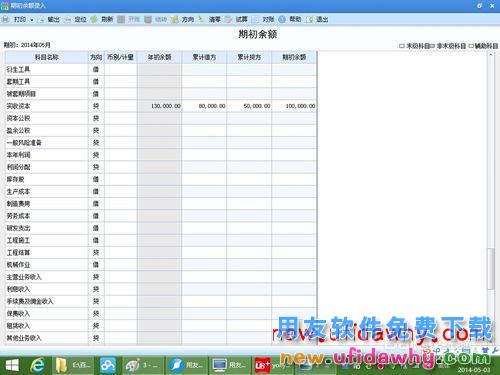The image size is (500, 375).
Task: Click the 输出 export toolbar icon
Action: 42,20
